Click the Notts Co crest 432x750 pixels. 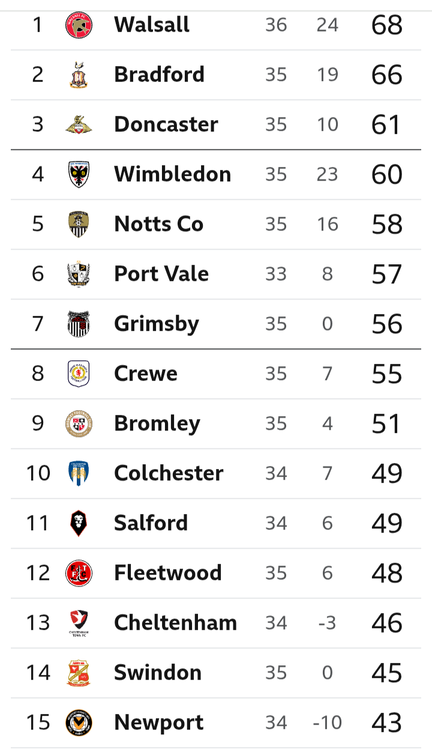pyautogui.click(x=79, y=224)
